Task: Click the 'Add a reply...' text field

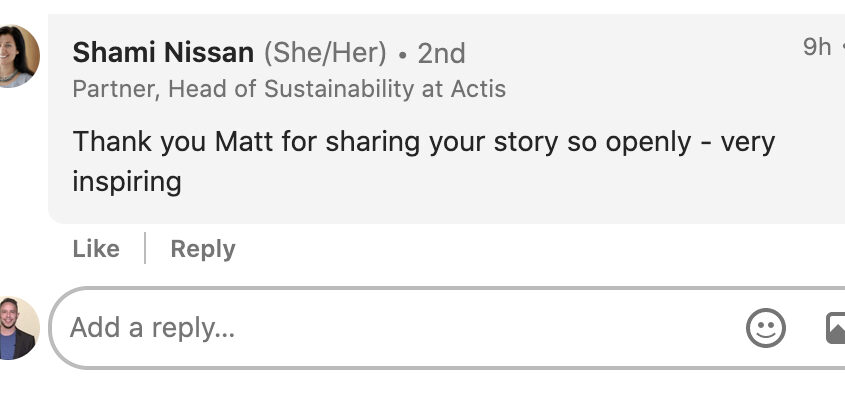Action: [x=399, y=328]
